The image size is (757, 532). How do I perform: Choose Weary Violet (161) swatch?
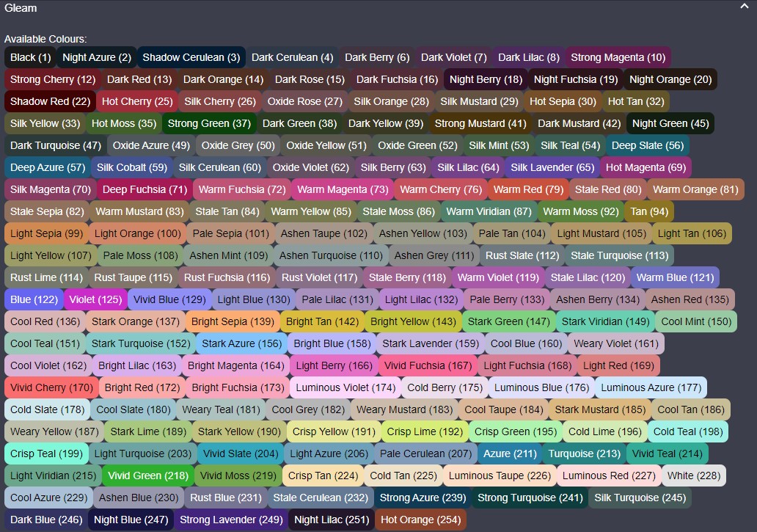pyautogui.click(x=616, y=343)
